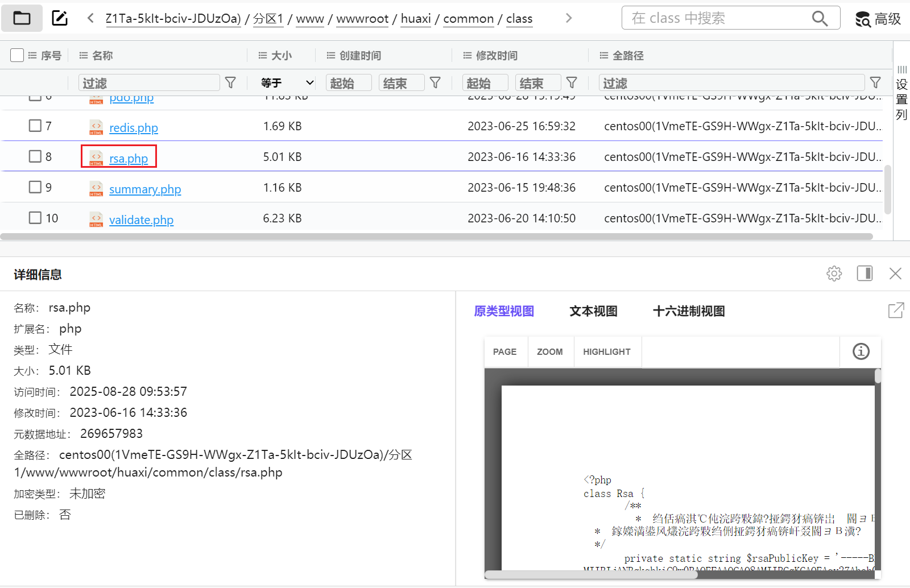Expand the breadcrumb path right chevron

568,18
